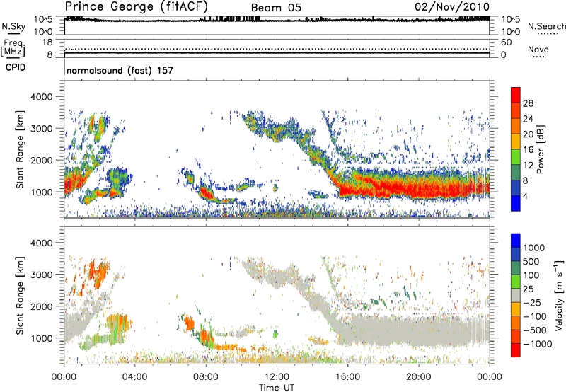Pick the yellow segment of the power colorbar
Screen dimensions: 566x392
coord(516,142)
